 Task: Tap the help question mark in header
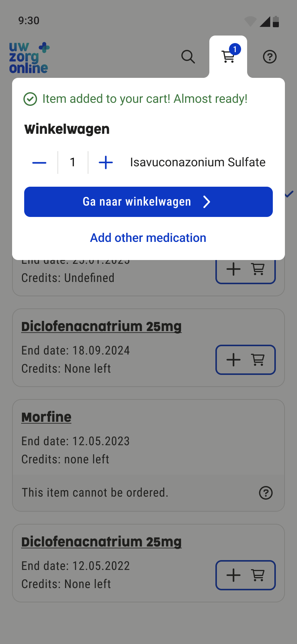click(x=269, y=57)
